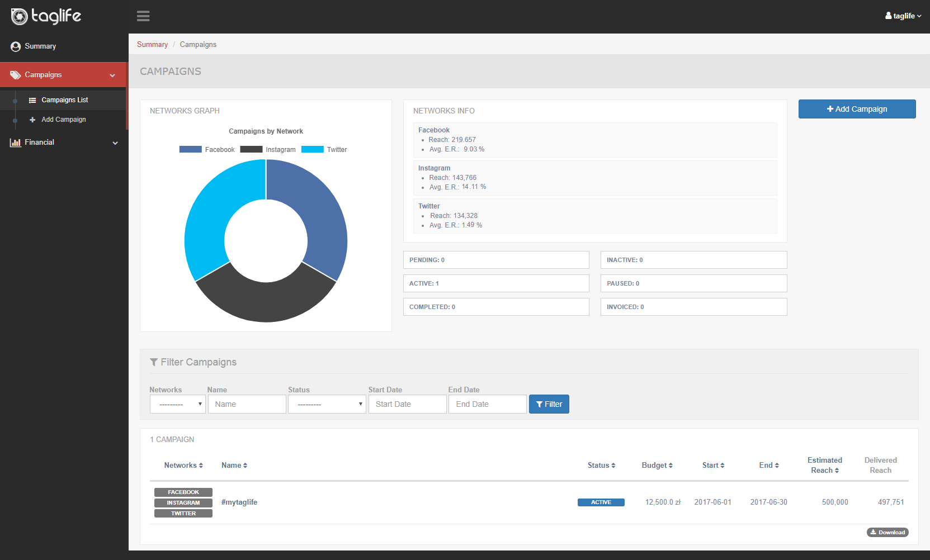Click the plus icon beside Add Campaign in sidebar
930x560 pixels.
click(x=32, y=120)
